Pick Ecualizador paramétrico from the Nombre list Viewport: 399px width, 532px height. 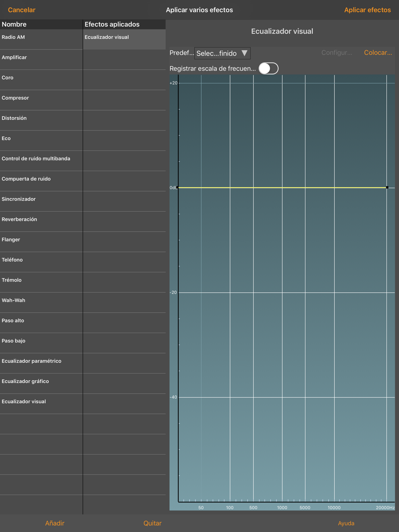pyautogui.click(x=41, y=363)
